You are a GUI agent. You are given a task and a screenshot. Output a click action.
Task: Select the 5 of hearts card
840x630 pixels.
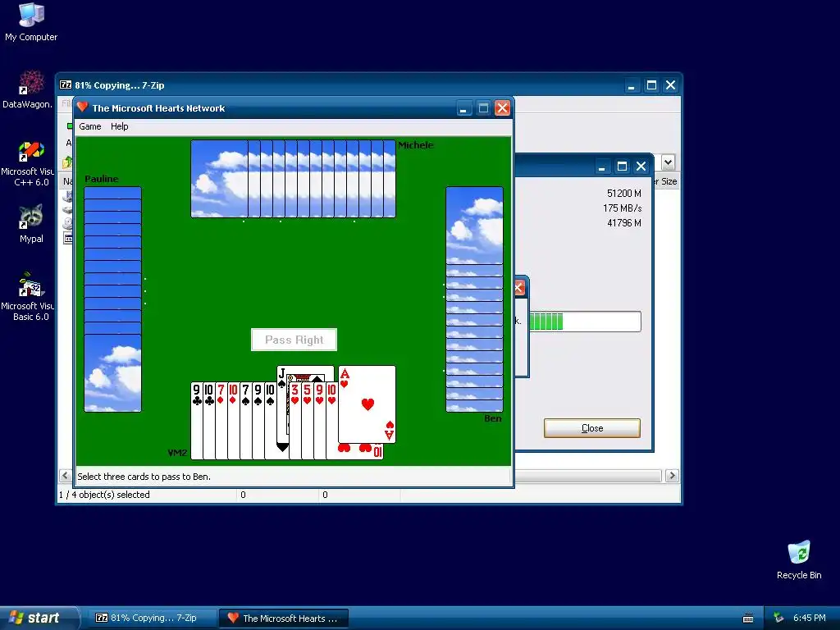pos(308,421)
